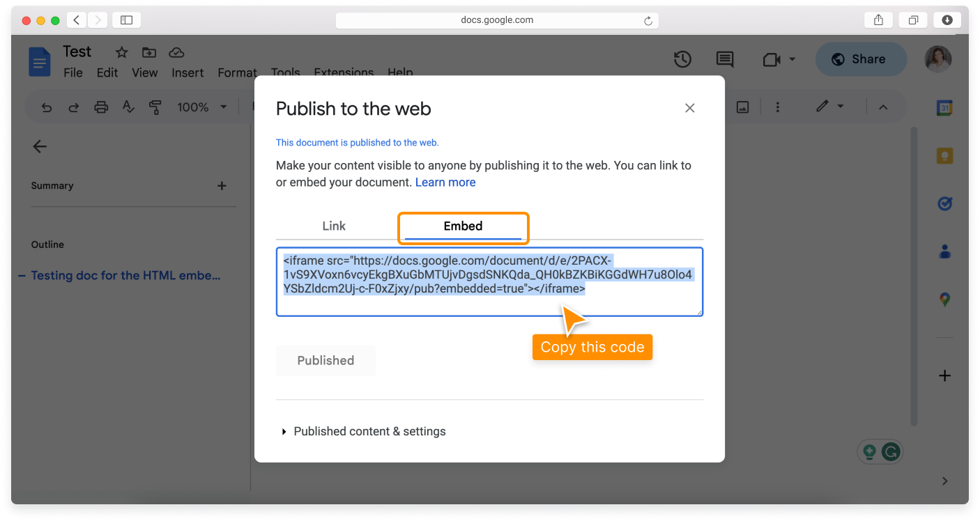Open the editing mode pen dropdown
The image size is (980, 521).
pyautogui.click(x=829, y=107)
